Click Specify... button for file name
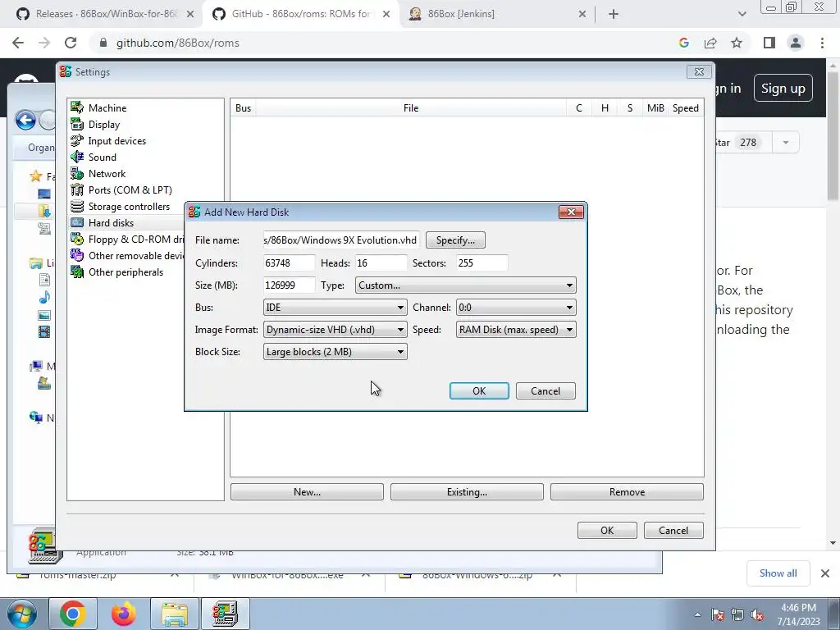 click(455, 240)
